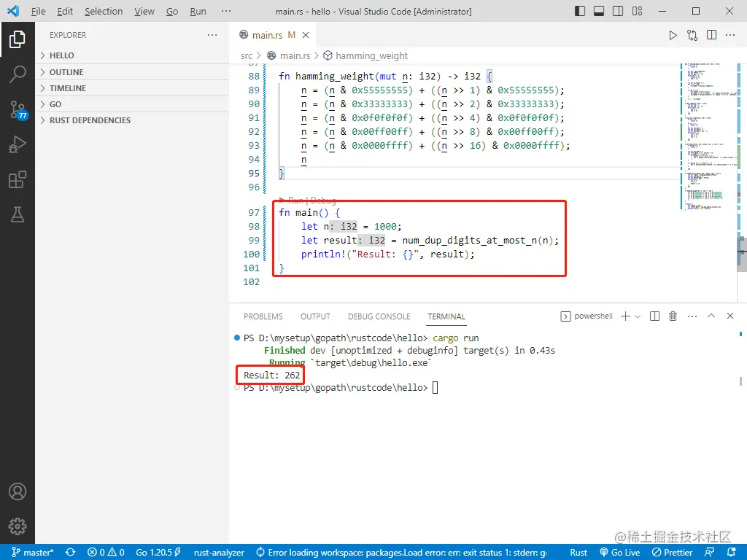Open Customize Layout icon
This screenshot has width=747, height=560.
(x=637, y=11)
